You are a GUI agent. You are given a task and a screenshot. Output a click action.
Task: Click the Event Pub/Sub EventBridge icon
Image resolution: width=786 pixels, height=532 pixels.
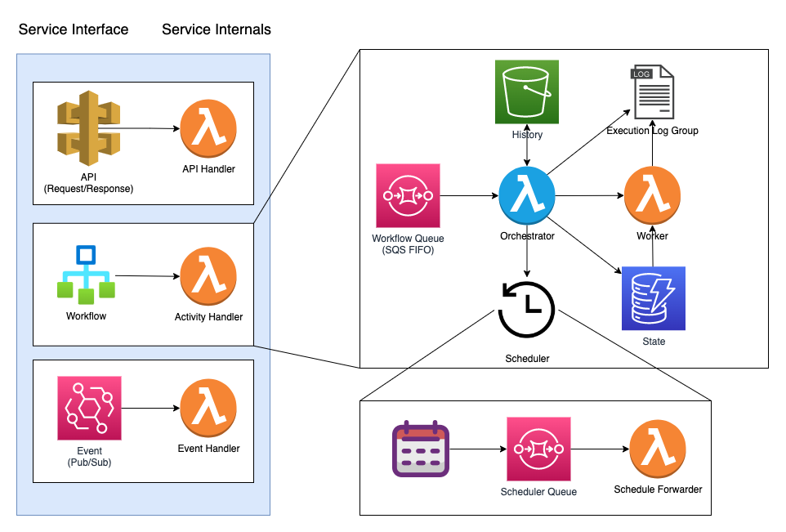point(89,408)
